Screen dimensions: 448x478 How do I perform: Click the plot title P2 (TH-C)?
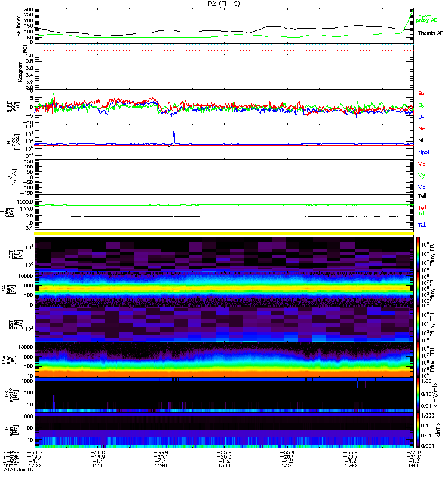coord(224,4)
